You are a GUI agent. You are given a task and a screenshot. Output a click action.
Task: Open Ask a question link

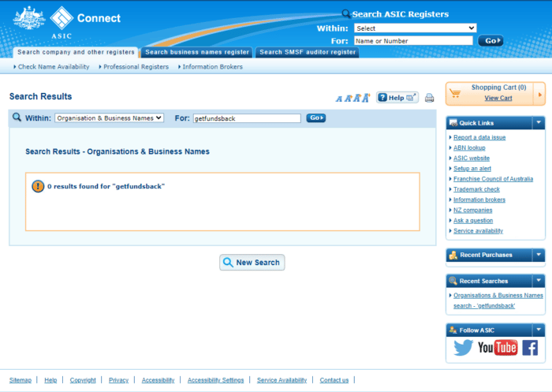pyautogui.click(x=473, y=221)
